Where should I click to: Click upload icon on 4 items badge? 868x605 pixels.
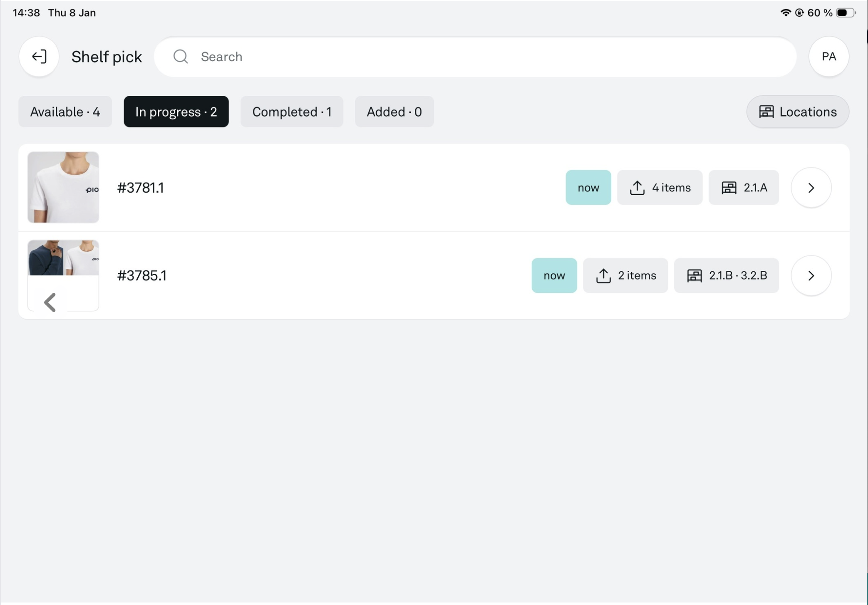(637, 188)
